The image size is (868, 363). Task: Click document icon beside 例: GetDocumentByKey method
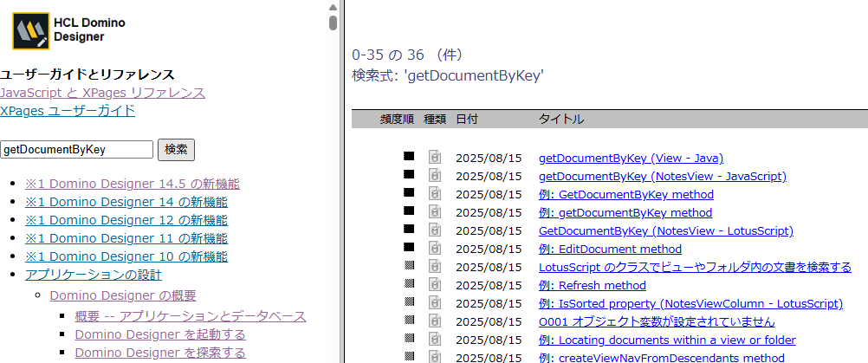(435, 194)
